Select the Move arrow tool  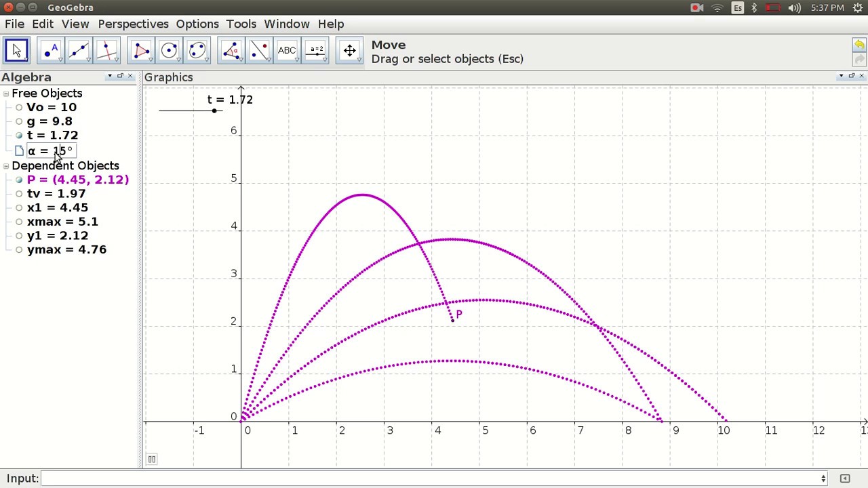point(16,51)
